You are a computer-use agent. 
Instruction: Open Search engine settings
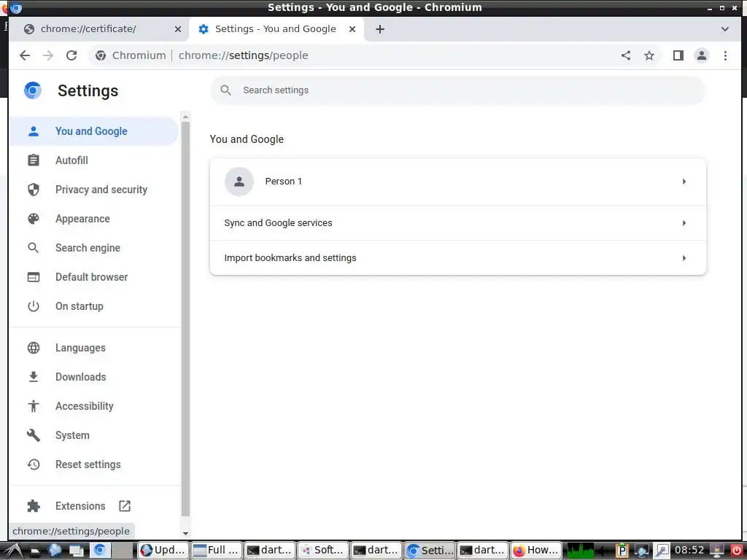[94, 248]
